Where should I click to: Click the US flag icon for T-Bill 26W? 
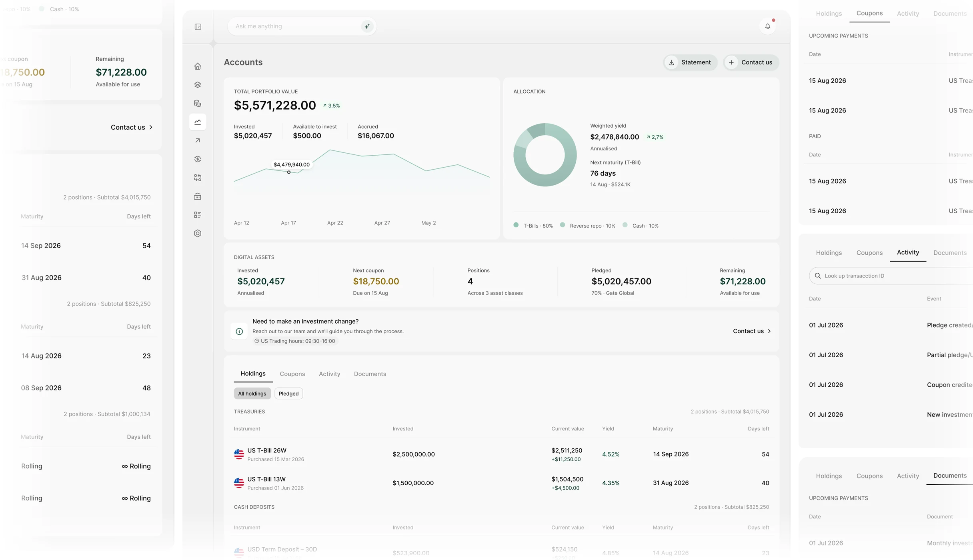coord(239,454)
